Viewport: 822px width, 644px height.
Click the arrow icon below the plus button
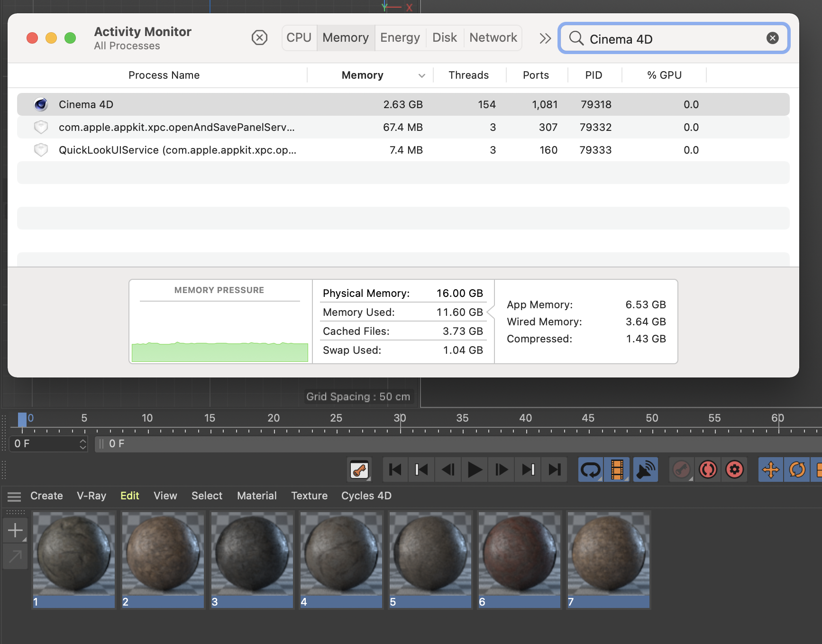pyautogui.click(x=15, y=556)
